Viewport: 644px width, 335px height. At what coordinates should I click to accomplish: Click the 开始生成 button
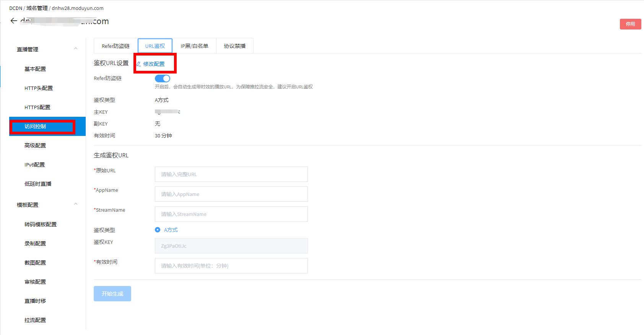point(112,294)
